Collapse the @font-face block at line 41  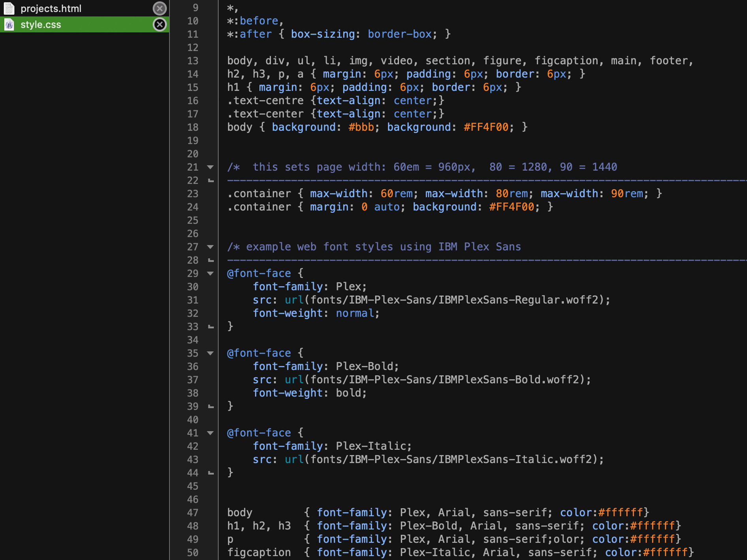(x=211, y=433)
